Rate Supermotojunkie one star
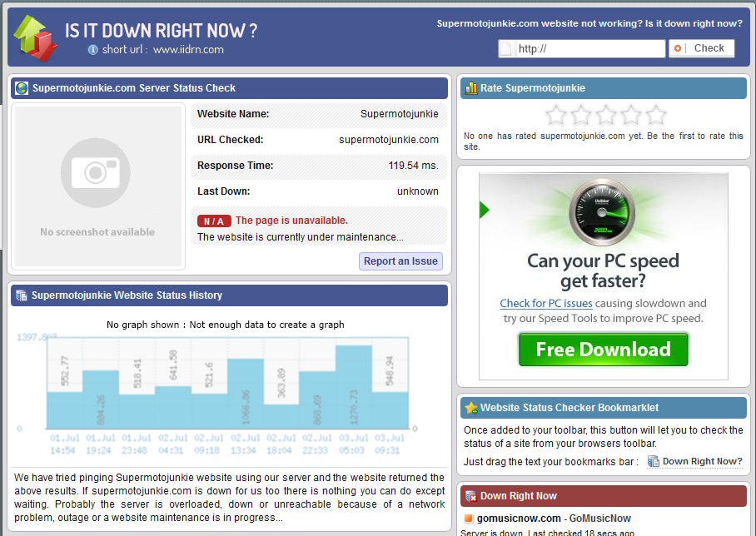This screenshot has height=536, width=756. pyautogui.click(x=556, y=115)
